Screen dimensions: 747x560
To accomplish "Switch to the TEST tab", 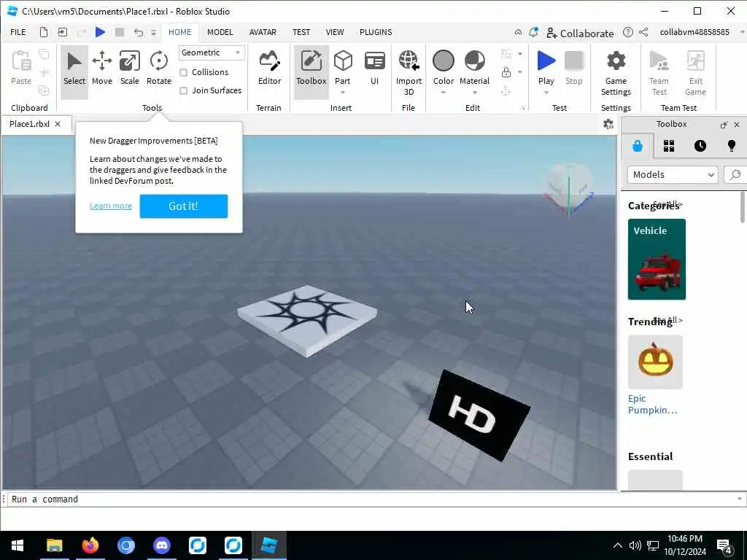I will point(301,32).
